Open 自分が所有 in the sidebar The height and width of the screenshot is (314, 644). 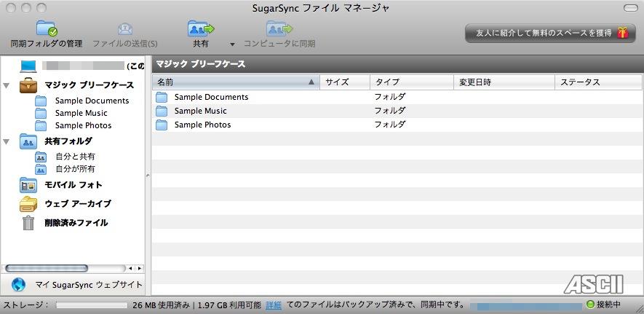click(75, 169)
